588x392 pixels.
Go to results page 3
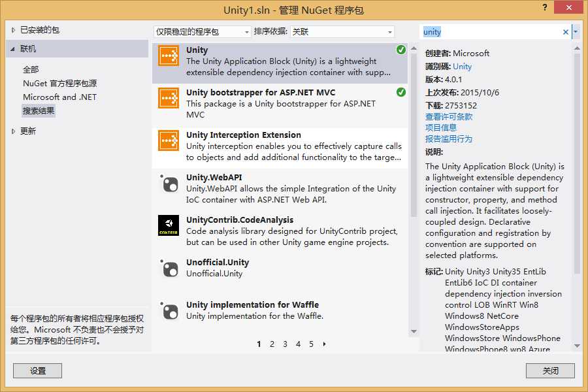(285, 344)
